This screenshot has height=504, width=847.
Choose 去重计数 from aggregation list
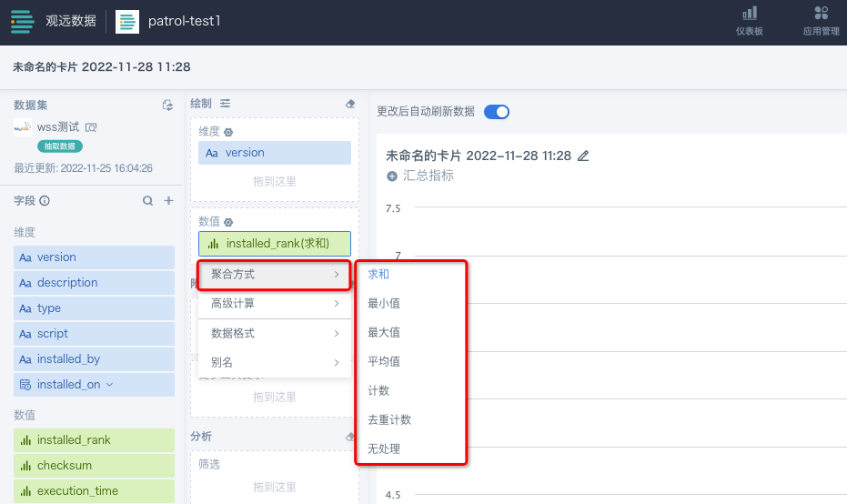point(388,419)
